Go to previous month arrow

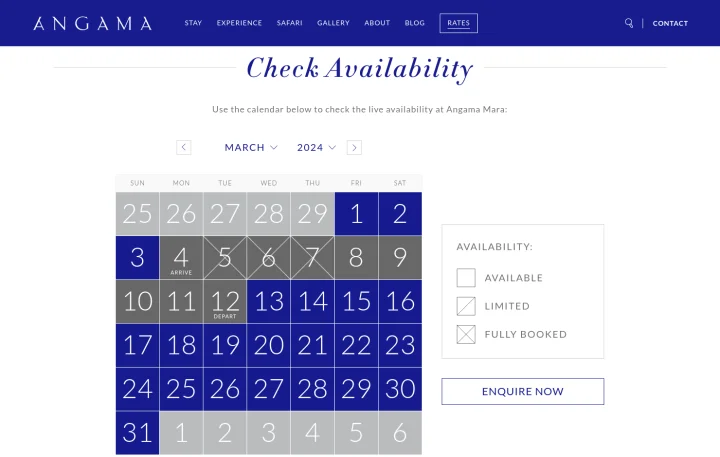(x=184, y=147)
